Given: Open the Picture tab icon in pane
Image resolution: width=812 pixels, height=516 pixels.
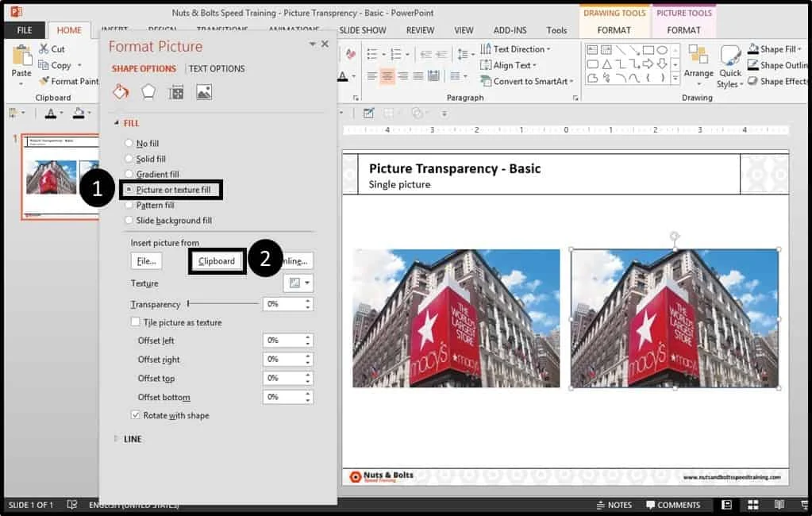Looking at the screenshot, I should tap(204, 92).
